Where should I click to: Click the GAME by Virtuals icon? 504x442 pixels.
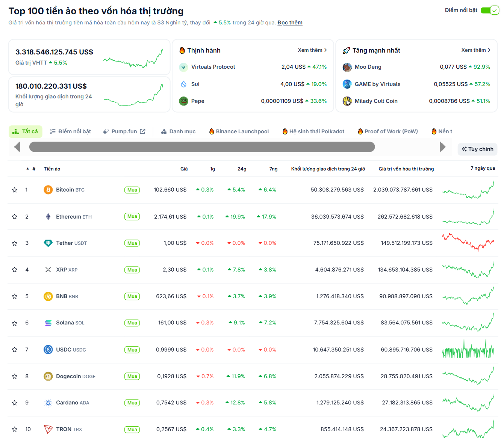(x=347, y=84)
